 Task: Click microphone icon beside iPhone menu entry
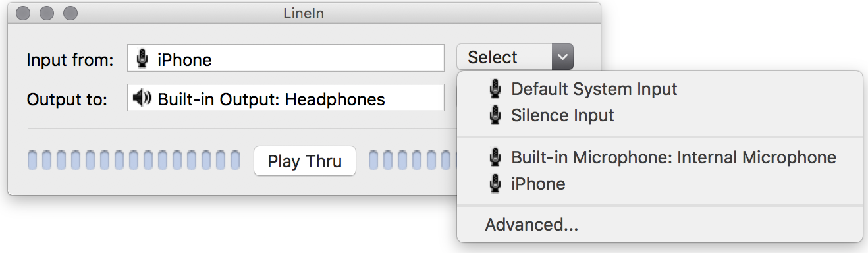tap(495, 184)
